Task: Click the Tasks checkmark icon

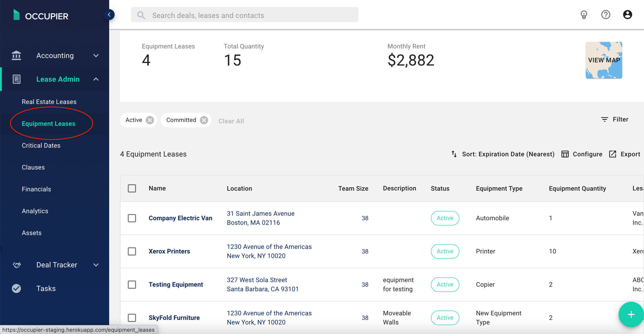Action: coord(16,288)
